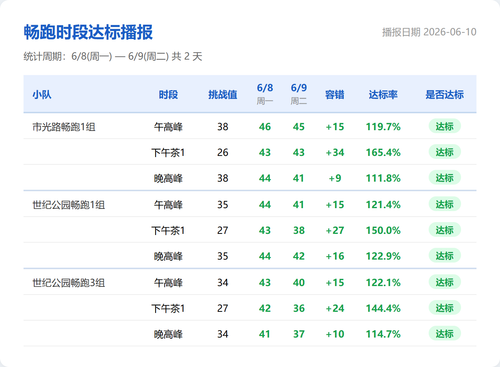The image size is (500, 367).
Task: Click 容错 value +9
Action: tap(335, 178)
